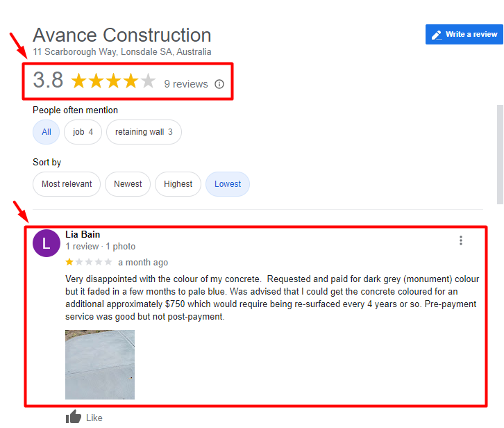Filter reviews mentioning retaining wall

144,132
